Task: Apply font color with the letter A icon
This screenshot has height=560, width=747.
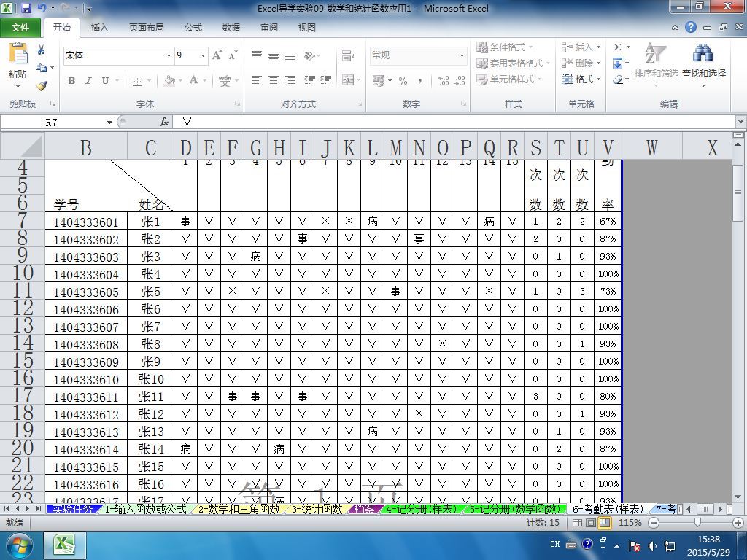Action: click(193, 80)
